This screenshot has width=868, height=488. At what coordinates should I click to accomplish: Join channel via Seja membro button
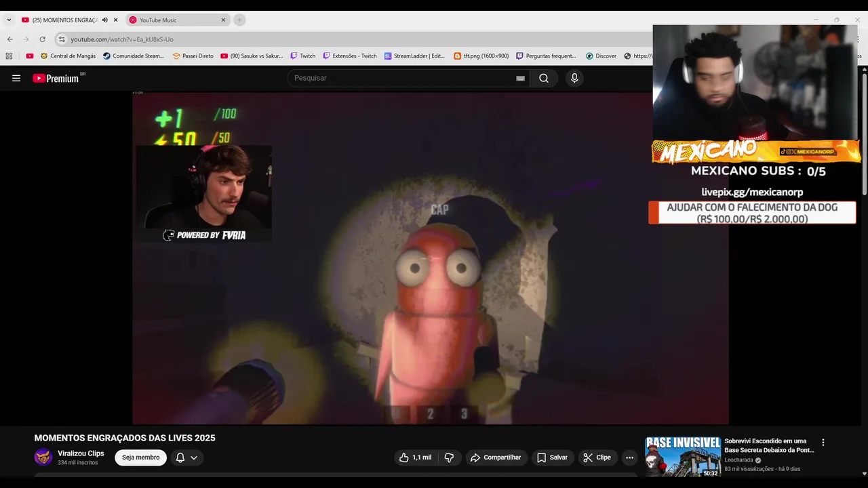[x=141, y=457]
